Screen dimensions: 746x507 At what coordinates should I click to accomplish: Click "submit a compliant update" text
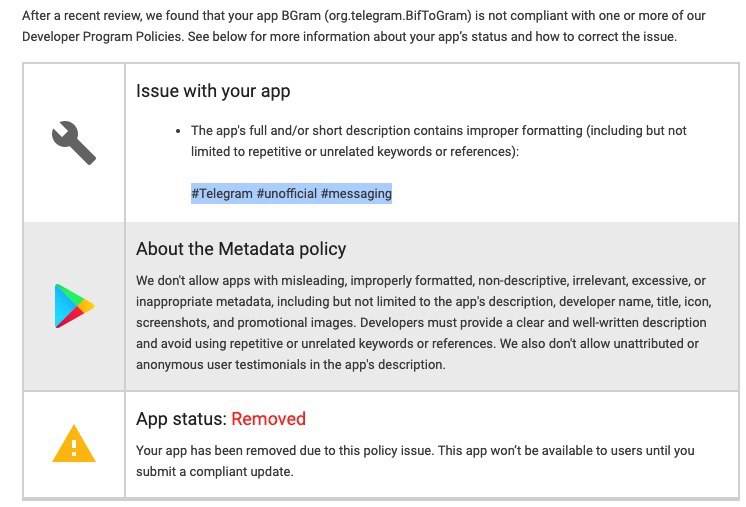pos(214,470)
